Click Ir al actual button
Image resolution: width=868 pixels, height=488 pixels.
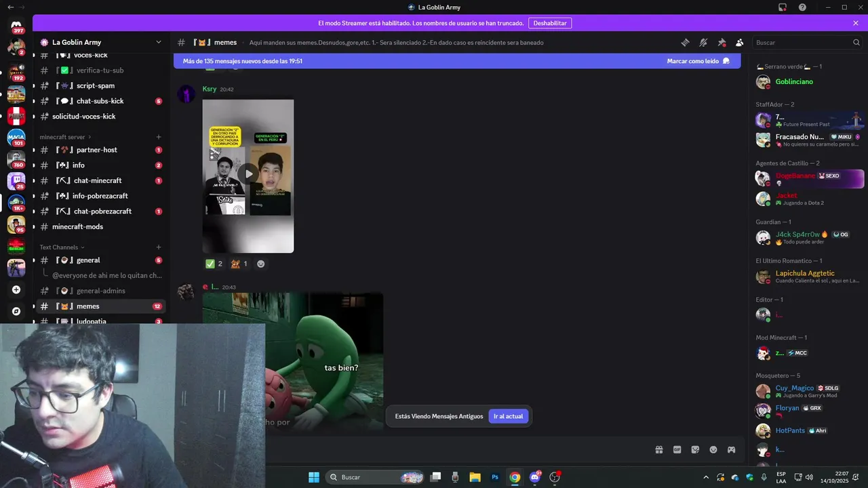508,416
